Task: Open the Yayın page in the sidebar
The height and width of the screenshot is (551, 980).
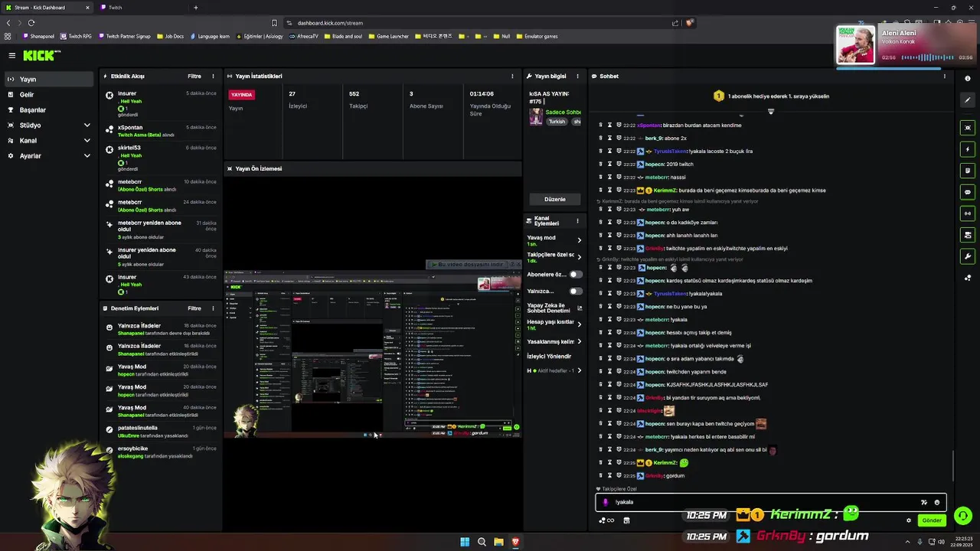Action: [x=49, y=79]
